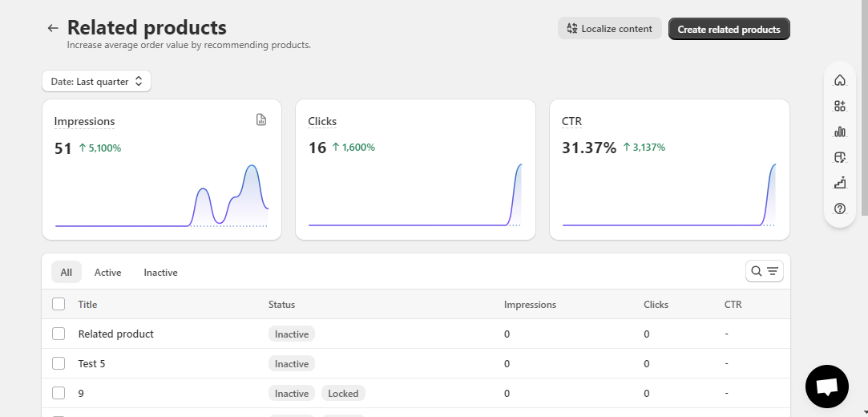The width and height of the screenshot is (868, 417).
Task: Click Inactive badge on Related product row
Action: pos(292,334)
